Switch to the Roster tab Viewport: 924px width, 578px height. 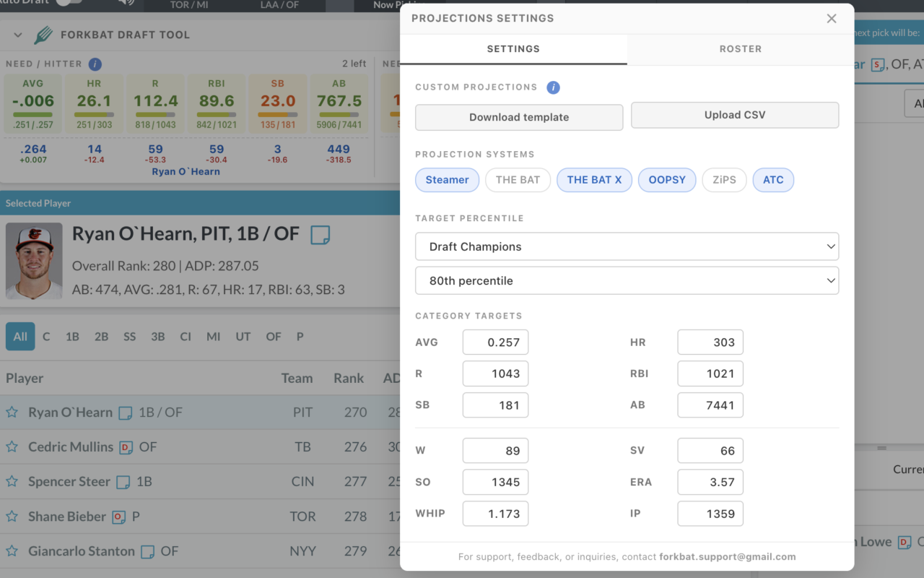click(741, 49)
